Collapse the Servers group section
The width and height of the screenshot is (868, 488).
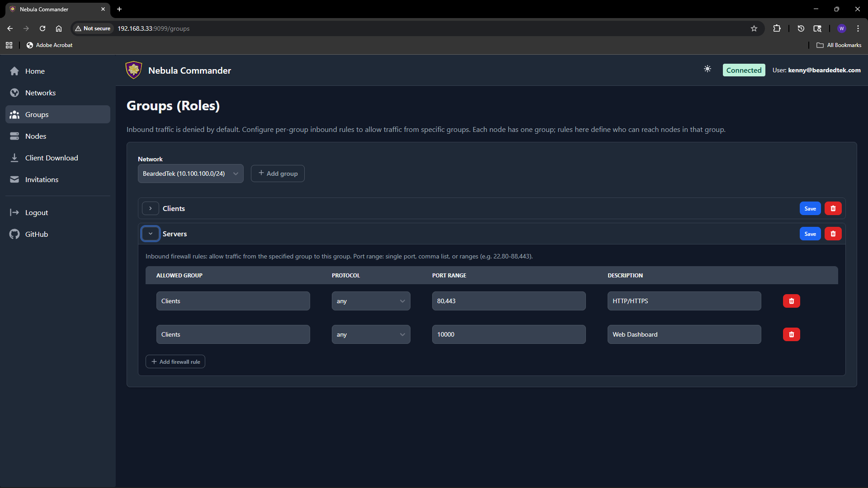coord(151,234)
